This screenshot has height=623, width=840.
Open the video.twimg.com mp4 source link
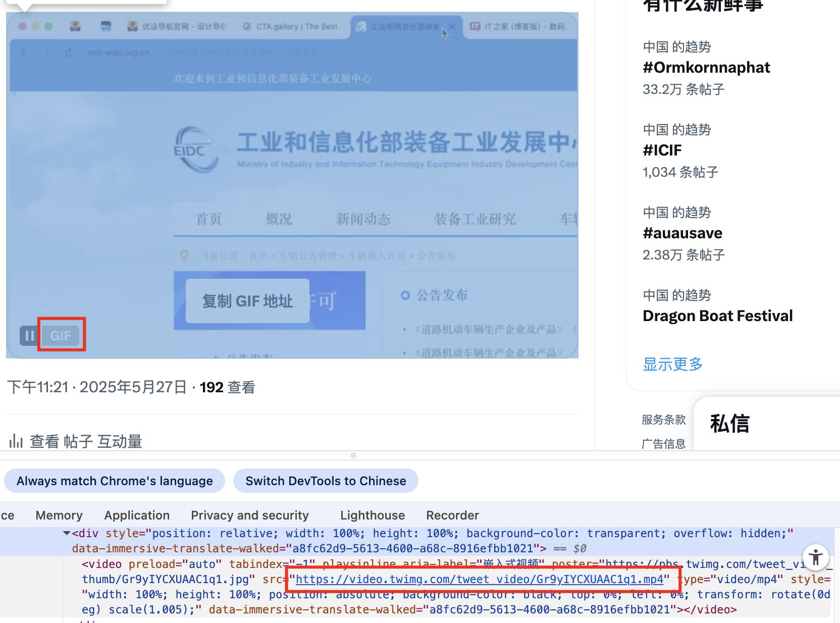click(x=480, y=580)
